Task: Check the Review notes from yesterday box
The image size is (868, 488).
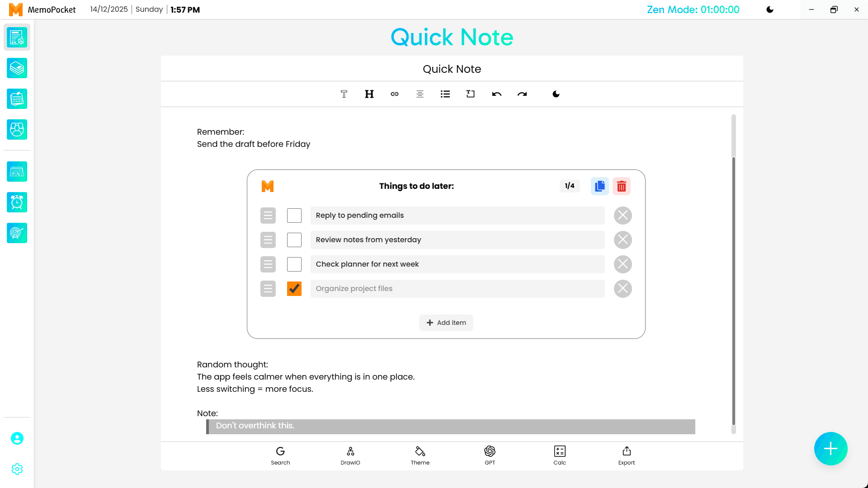Action: [294, 240]
